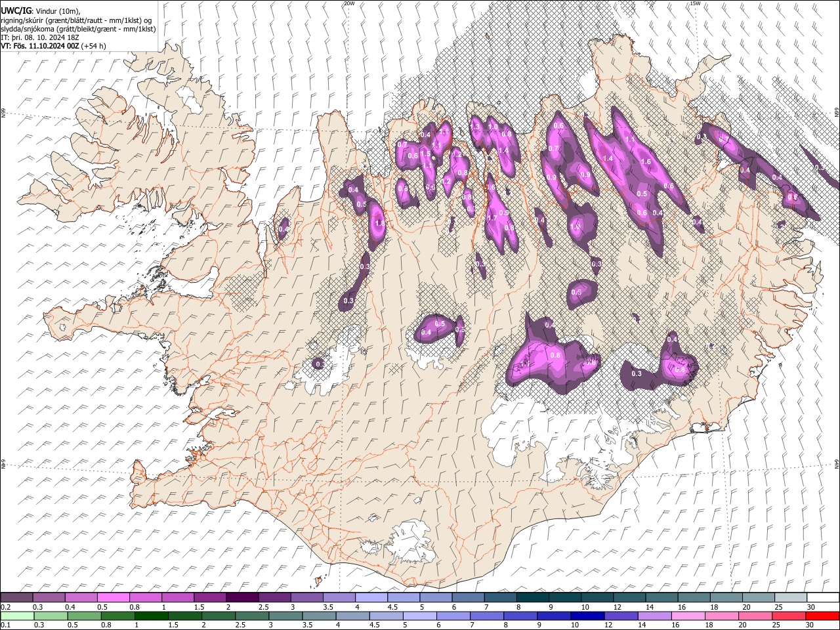Screen dimensions: 840x630
Task: Click the 30 label in the top legend row
Action: pyautogui.click(x=810, y=607)
